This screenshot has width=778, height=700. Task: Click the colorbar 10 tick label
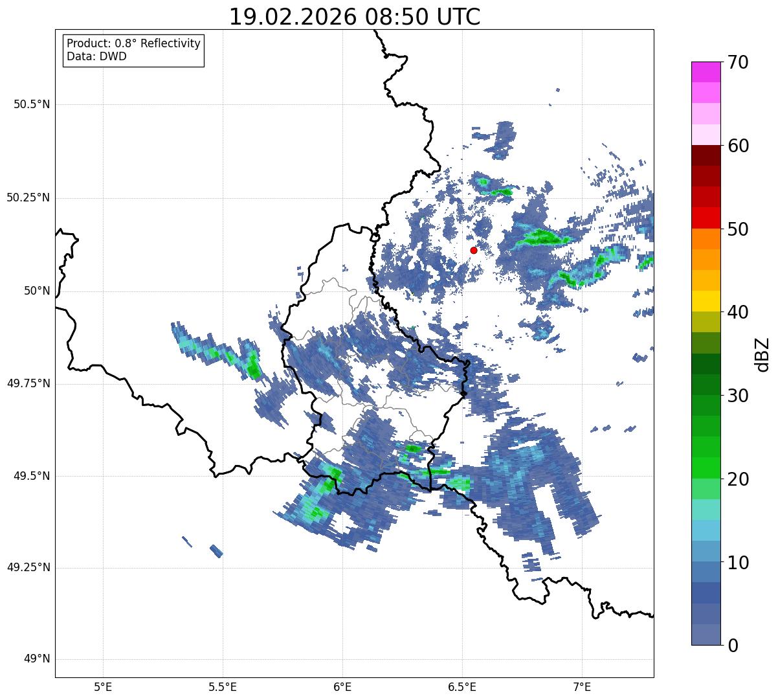coord(738,562)
